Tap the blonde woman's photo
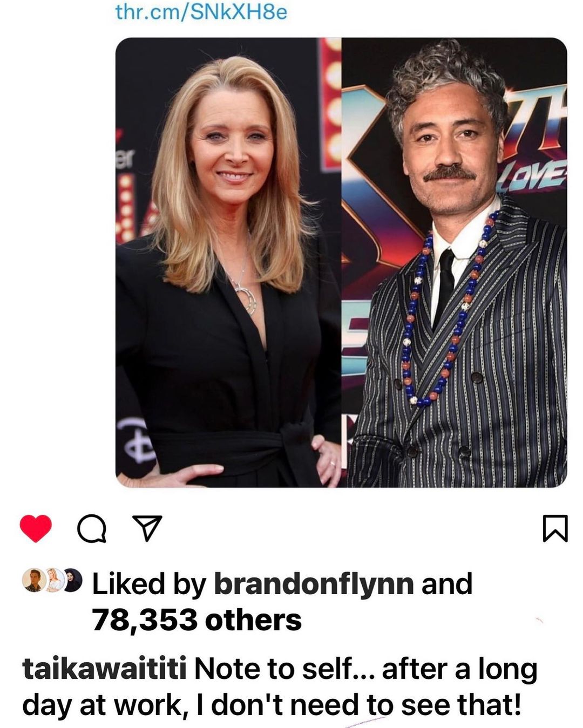The width and height of the screenshot is (583, 728). (228, 262)
